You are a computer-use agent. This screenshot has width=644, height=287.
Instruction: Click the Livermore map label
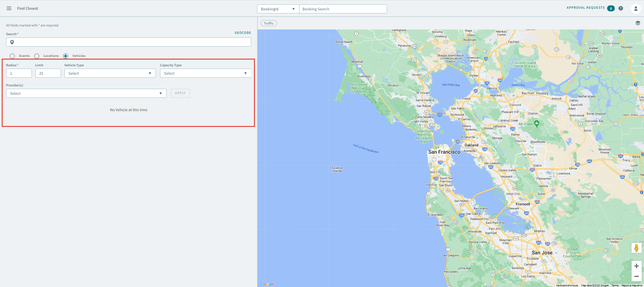[x=563, y=173]
